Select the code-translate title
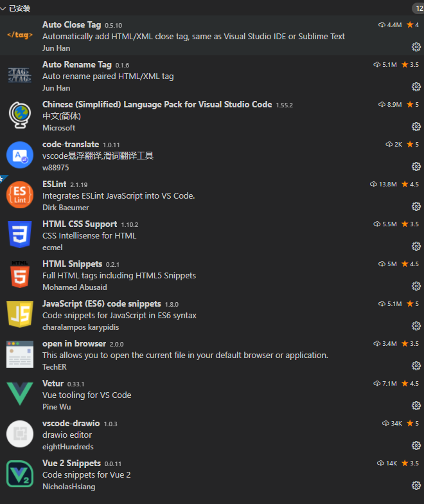Image resolution: width=424 pixels, height=504 pixels. (x=71, y=144)
